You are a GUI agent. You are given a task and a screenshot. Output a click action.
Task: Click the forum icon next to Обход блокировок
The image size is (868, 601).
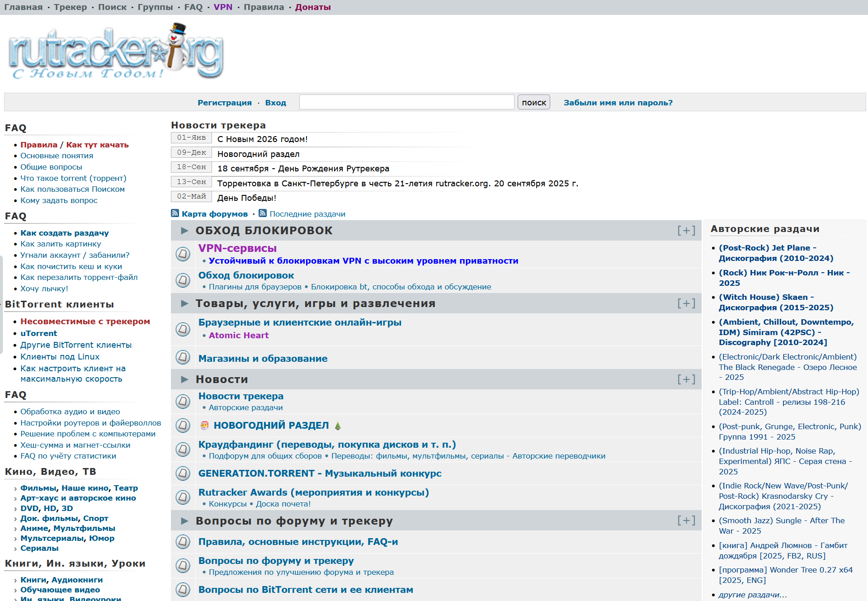point(183,280)
